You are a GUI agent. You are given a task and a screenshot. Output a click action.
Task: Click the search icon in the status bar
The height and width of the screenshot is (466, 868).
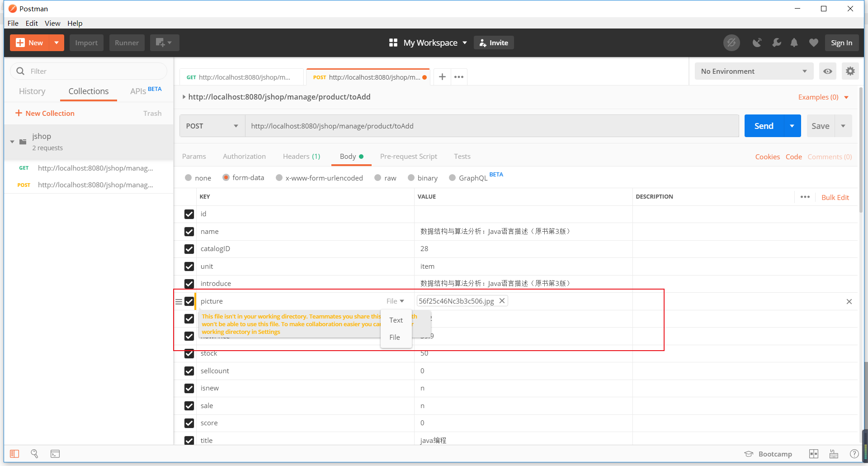coord(34,454)
